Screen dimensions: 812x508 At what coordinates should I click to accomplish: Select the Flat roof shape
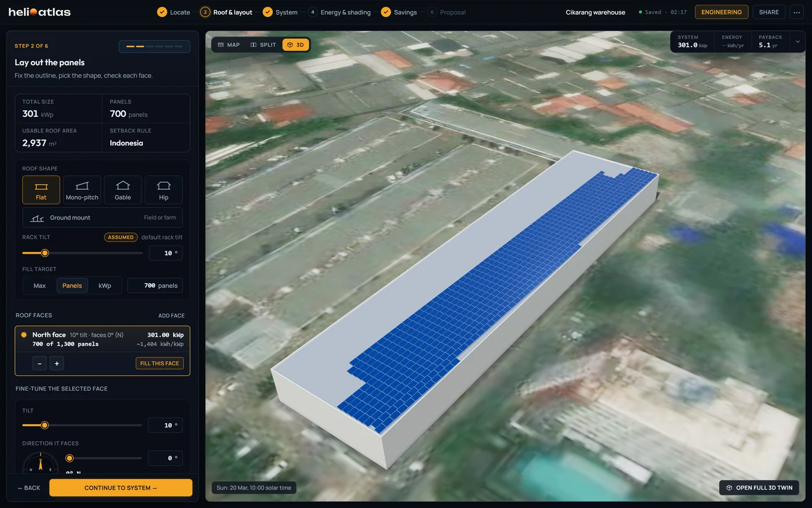pyautogui.click(x=41, y=190)
